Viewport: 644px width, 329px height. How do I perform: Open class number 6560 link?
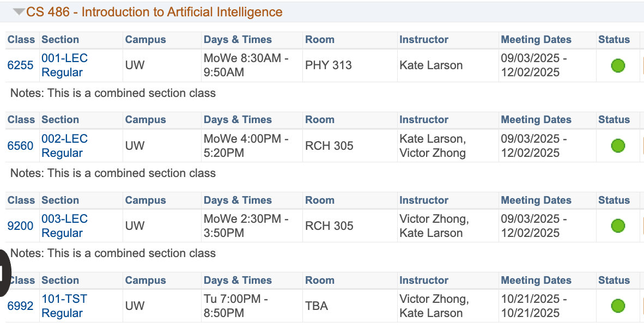coord(20,145)
